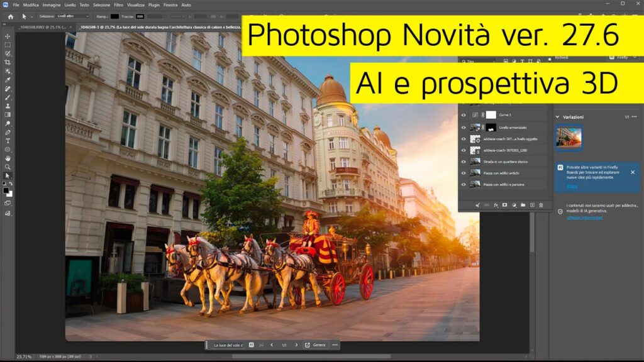Open the Modifica menu
644x362 pixels.
tap(31, 5)
